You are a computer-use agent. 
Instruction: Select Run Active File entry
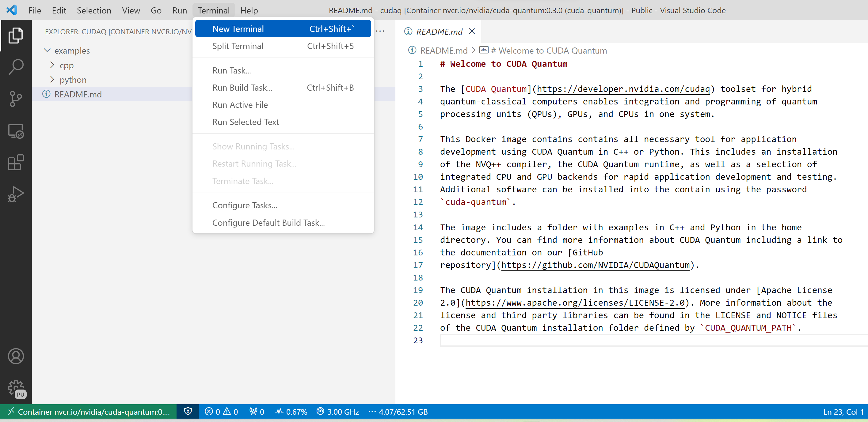(283, 105)
